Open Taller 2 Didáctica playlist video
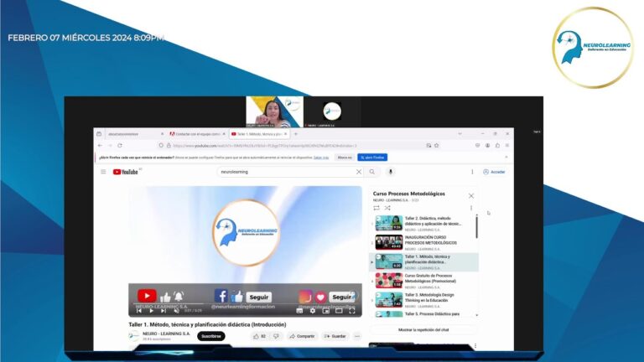This screenshot has height=362, width=644. [x=423, y=224]
